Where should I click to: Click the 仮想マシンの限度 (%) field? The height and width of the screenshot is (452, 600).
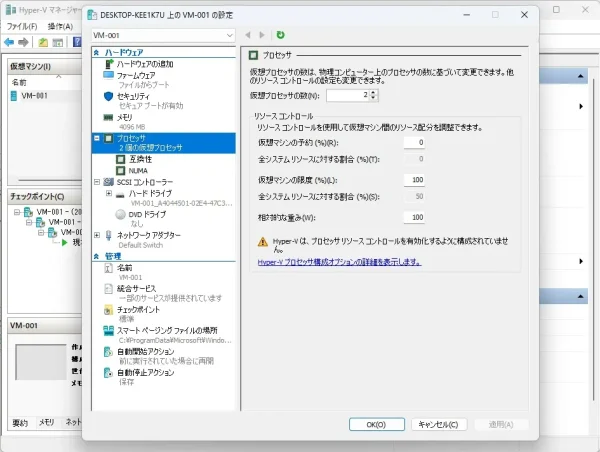pyautogui.click(x=414, y=180)
